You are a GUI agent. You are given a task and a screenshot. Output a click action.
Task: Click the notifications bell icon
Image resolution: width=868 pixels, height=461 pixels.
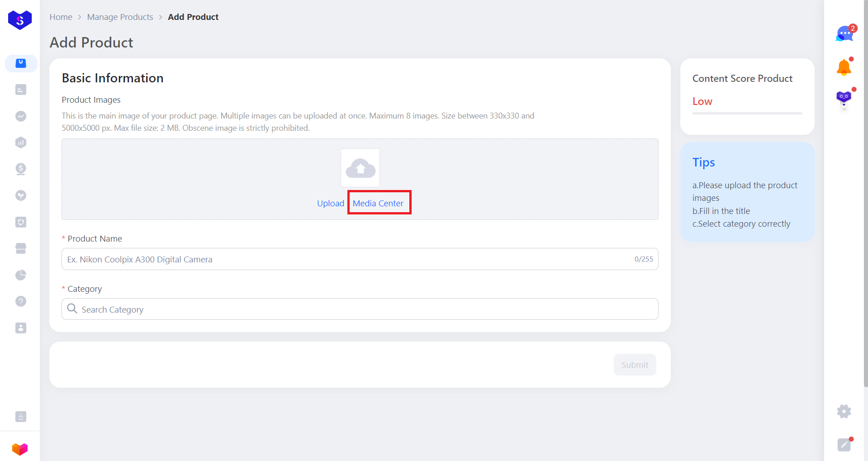click(842, 67)
